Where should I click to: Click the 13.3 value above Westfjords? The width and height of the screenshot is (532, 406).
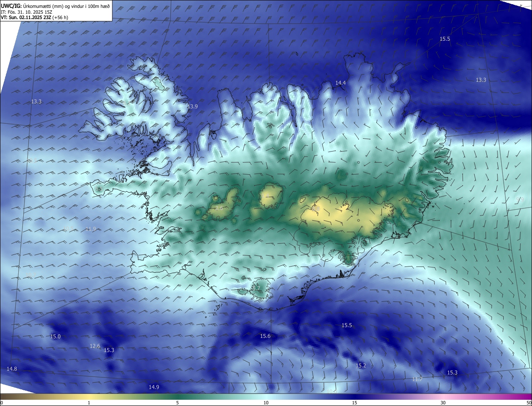point(37,102)
